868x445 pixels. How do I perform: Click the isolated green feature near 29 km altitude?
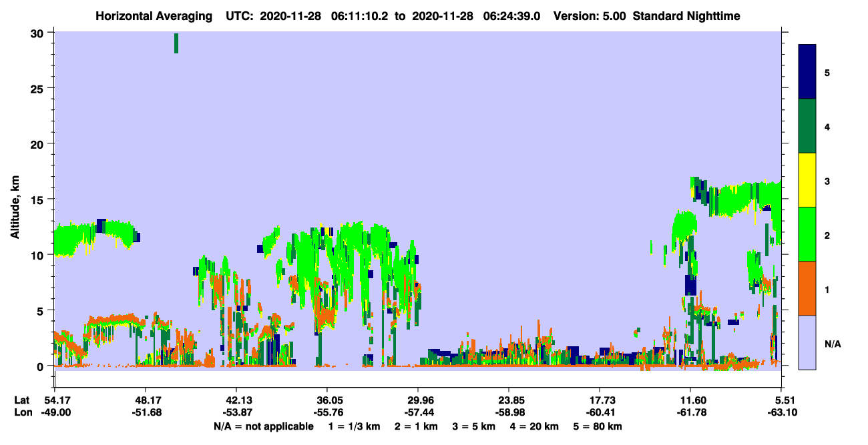pyautogui.click(x=176, y=43)
